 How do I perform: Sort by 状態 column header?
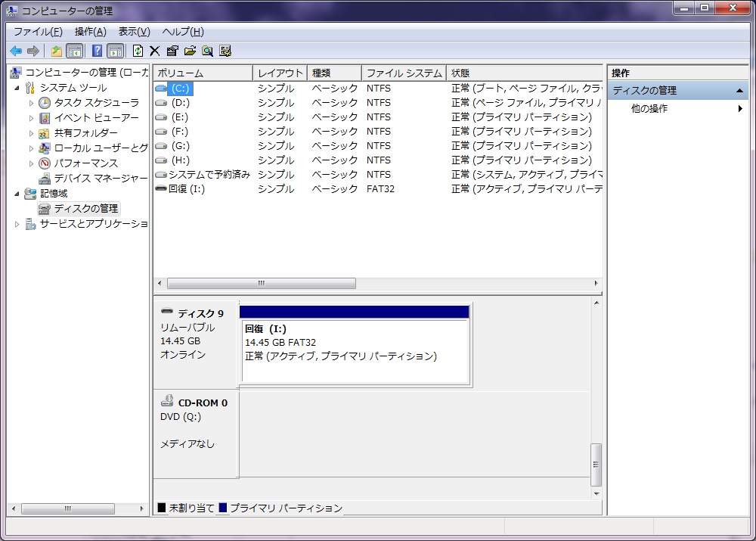[x=525, y=73]
